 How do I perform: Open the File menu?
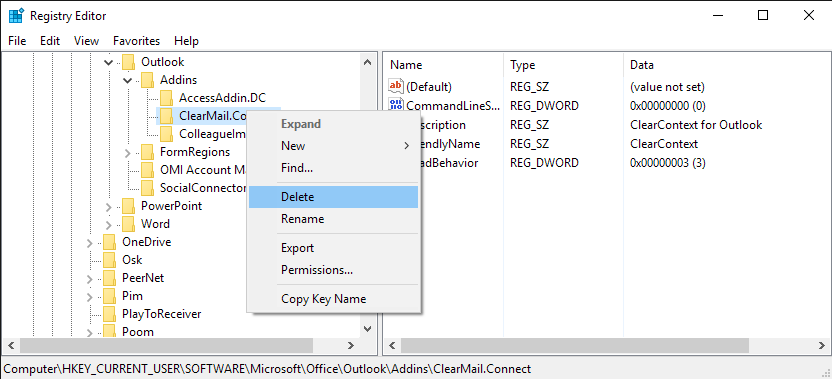point(17,41)
